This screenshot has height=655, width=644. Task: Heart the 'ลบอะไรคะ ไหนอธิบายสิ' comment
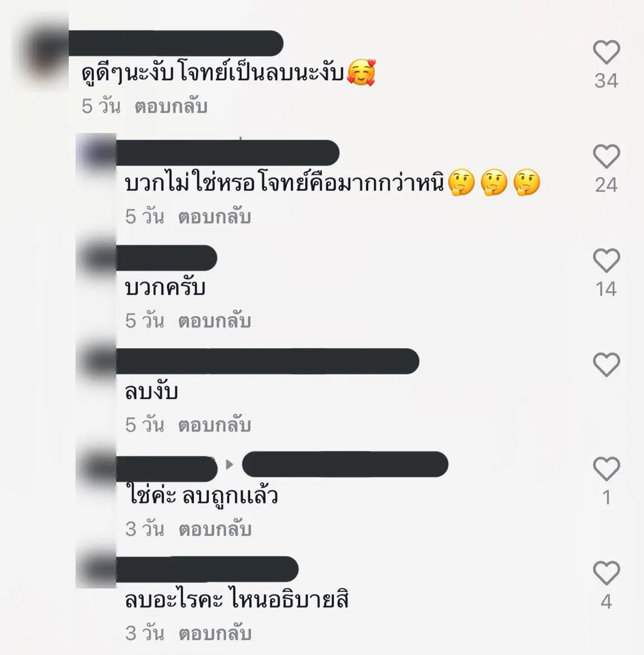[607, 572]
